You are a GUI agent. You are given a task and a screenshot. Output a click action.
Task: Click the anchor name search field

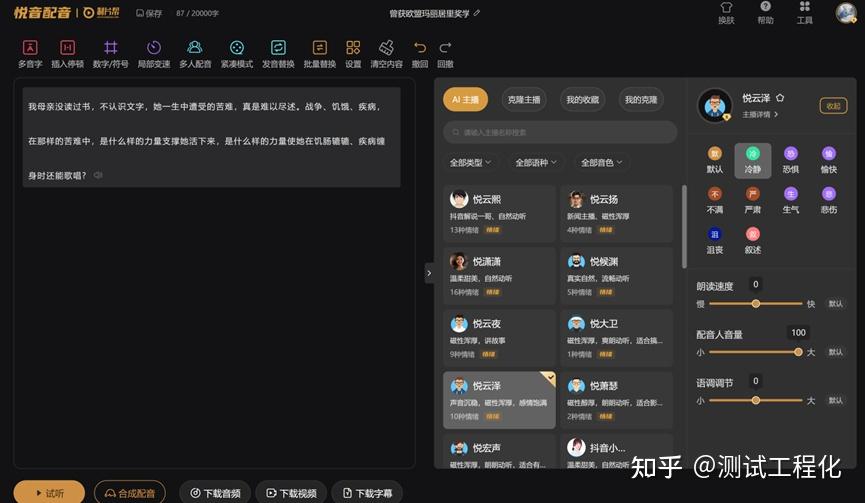[560, 132]
